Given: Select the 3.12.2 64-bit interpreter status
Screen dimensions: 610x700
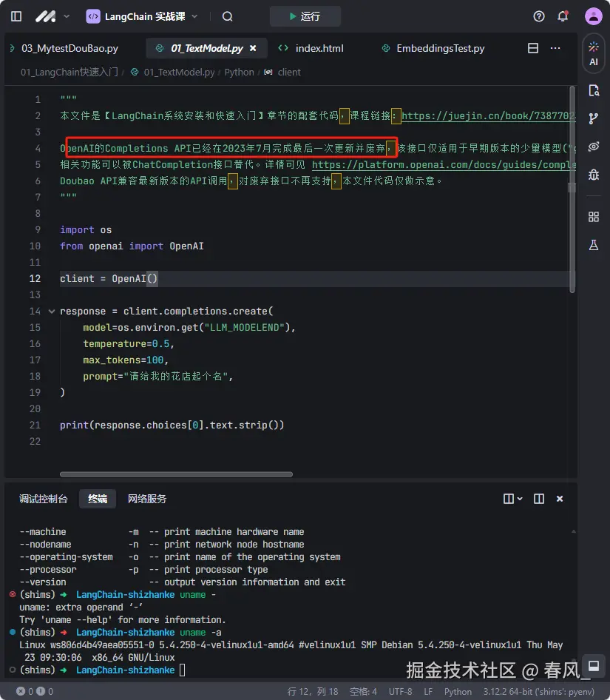Looking at the screenshot, I should (x=538, y=692).
